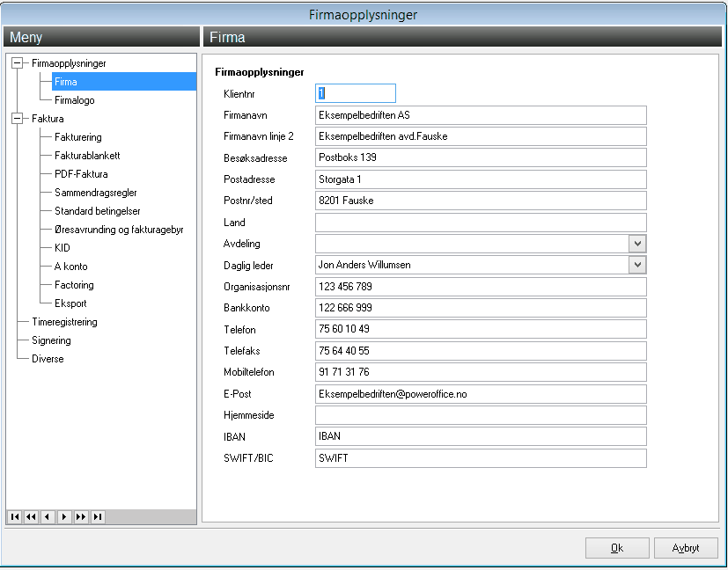Click the Telefon field
Image resolution: width=728 pixels, height=570 pixels.
[481, 329]
